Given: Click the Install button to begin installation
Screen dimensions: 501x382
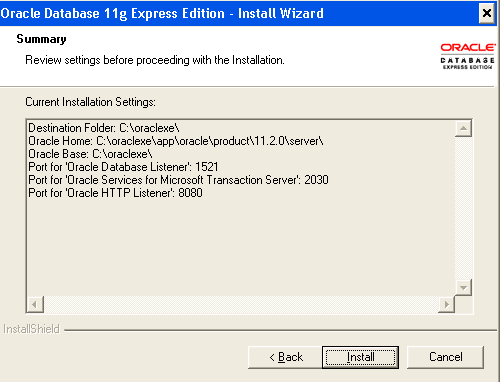Looking at the screenshot, I should tap(360, 357).
